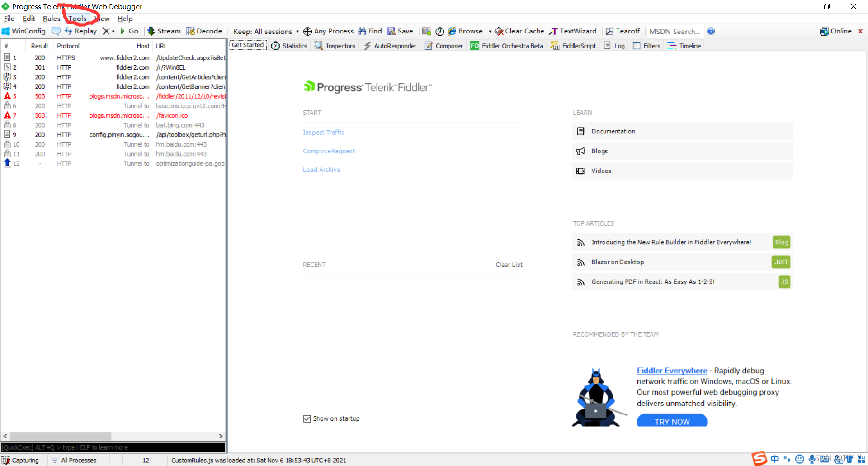Select session 1 www.fiddler2.com row
The image size is (868, 466).
point(113,57)
